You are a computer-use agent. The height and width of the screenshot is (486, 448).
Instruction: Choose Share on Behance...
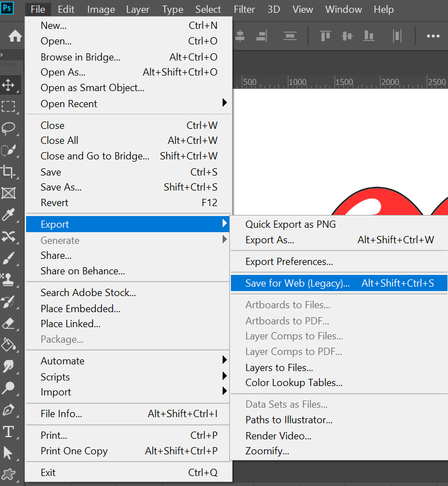pyautogui.click(x=129, y=271)
